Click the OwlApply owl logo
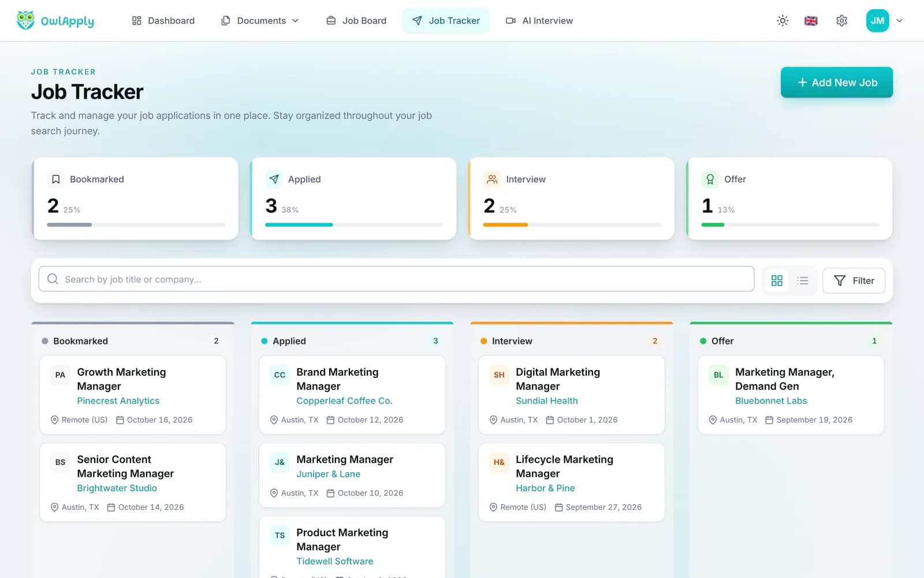This screenshot has height=578, width=924. click(x=25, y=20)
